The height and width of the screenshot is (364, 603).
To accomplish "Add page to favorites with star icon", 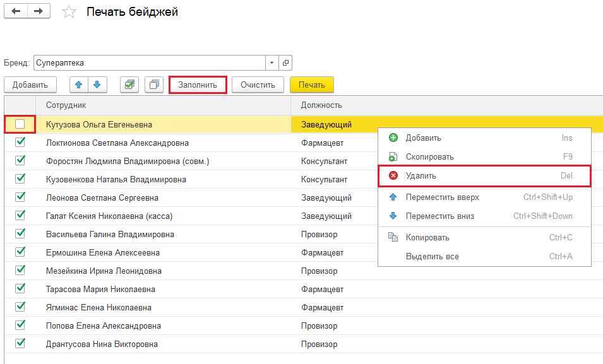I will [x=69, y=12].
